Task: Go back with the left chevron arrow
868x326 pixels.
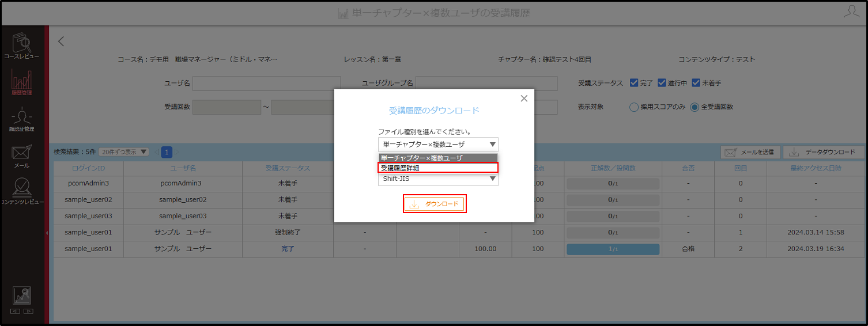Action: pyautogui.click(x=61, y=41)
